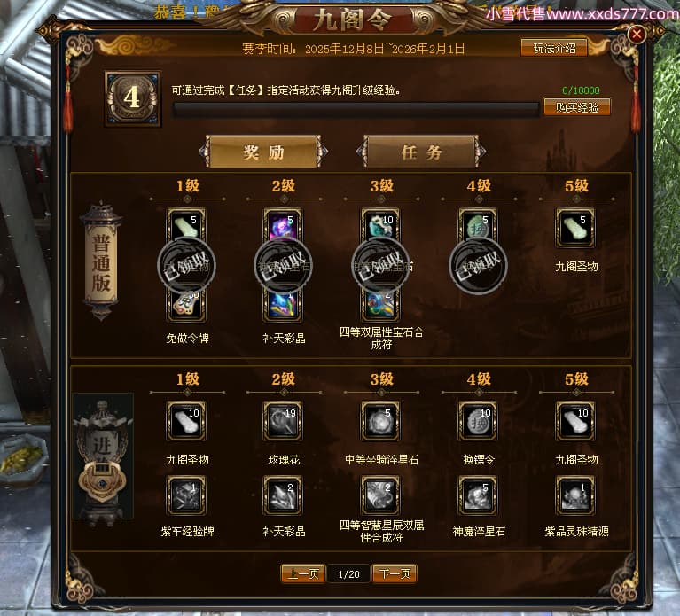This screenshot has width=680, height=616.
Task: Select the 换镖令 icon in advanced 4级
Action: pos(479,421)
